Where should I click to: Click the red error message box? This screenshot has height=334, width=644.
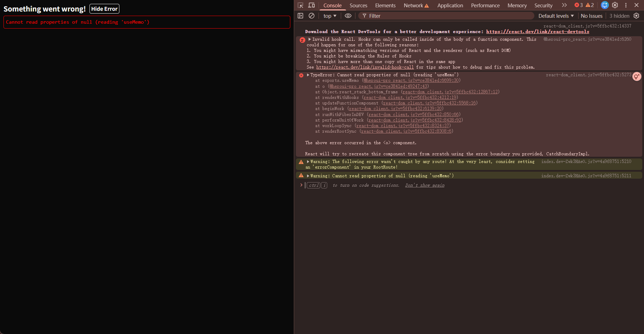click(147, 22)
